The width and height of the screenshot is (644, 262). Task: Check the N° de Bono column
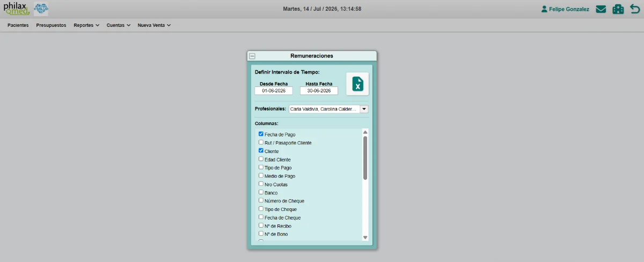point(261,234)
